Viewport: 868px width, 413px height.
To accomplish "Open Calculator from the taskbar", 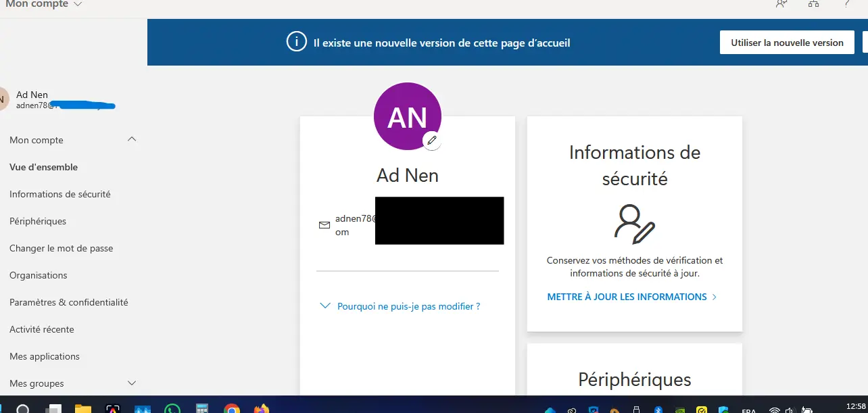I will [201, 408].
